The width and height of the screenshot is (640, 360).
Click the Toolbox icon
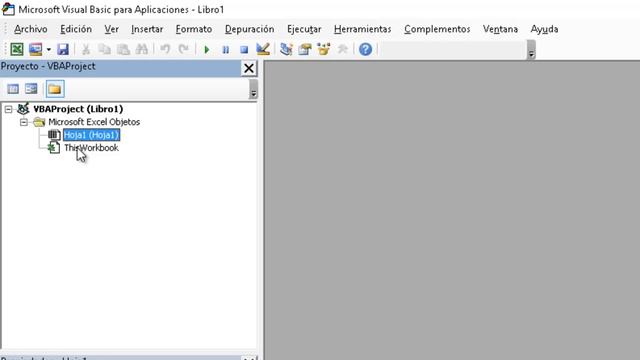(342, 49)
